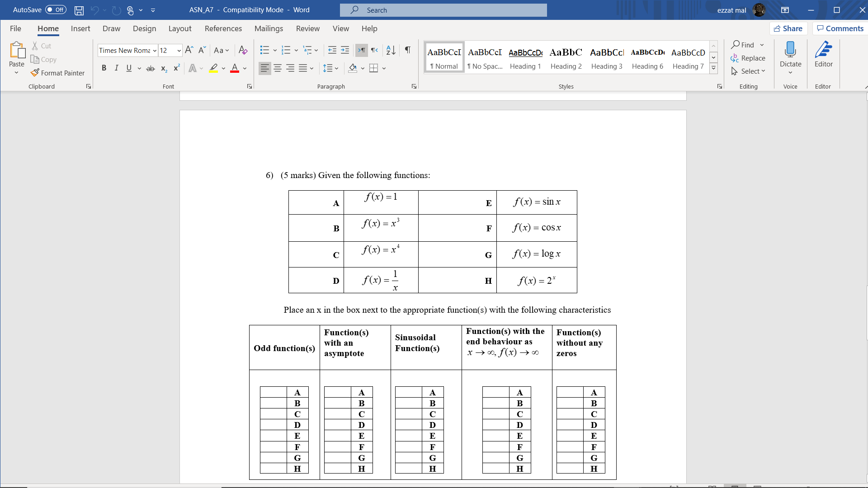
Task: Switch to the Layout tab
Action: click(x=179, y=28)
